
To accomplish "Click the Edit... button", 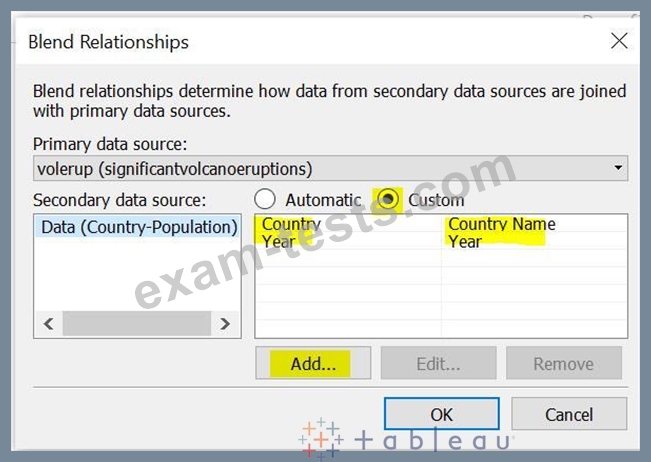I will point(438,364).
